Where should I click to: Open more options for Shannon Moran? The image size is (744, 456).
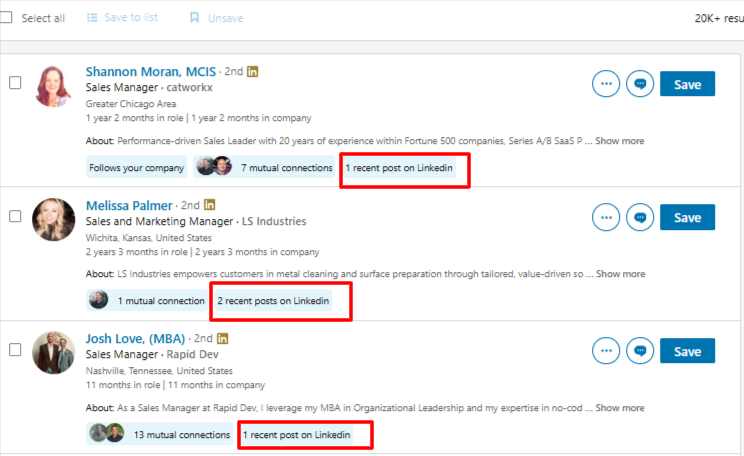pos(606,84)
